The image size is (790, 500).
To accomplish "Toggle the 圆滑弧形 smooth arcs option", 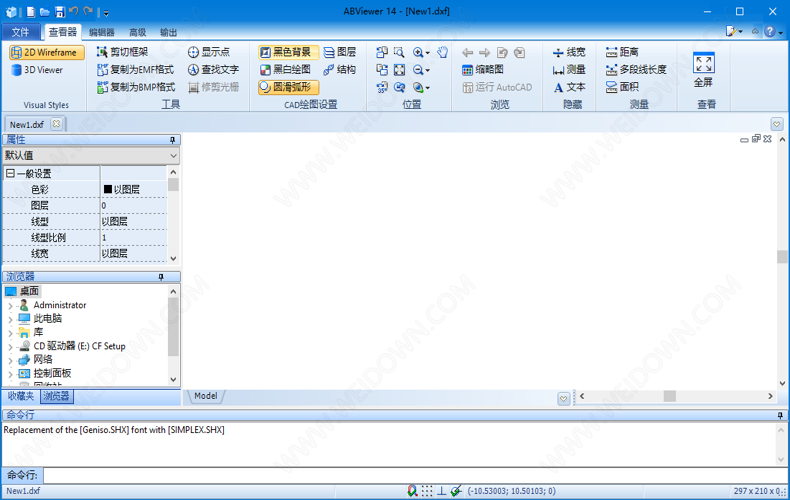I will pos(288,87).
